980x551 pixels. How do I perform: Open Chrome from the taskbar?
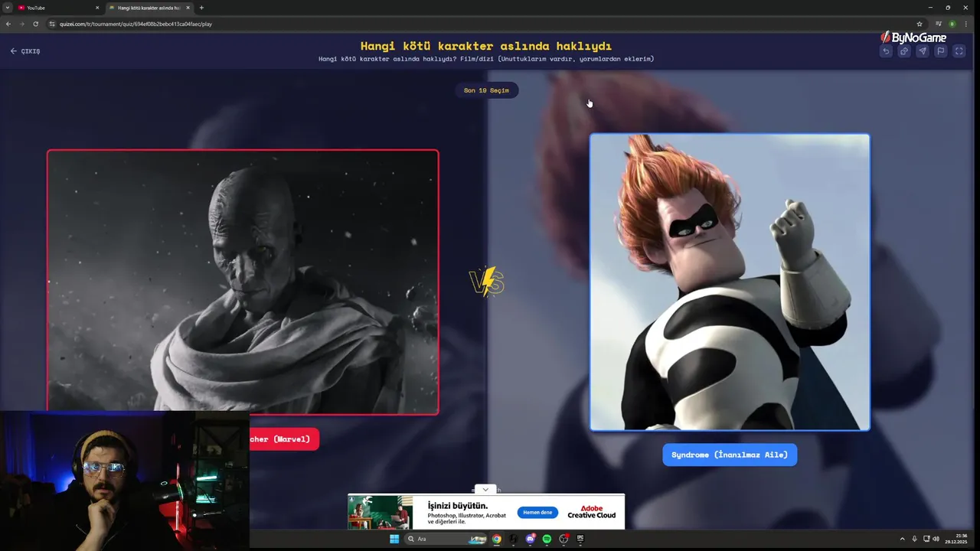(497, 539)
